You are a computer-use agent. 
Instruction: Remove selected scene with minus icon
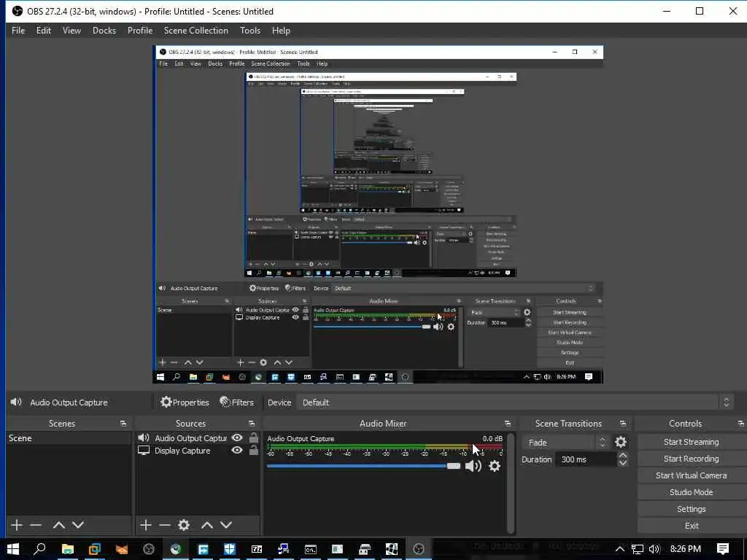click(x=36, y=525)
